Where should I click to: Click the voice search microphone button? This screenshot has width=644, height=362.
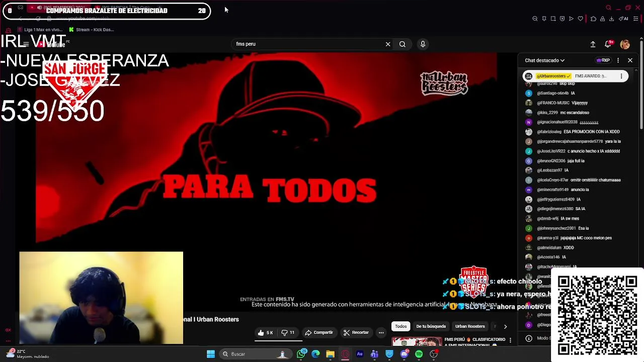pyautogui.click(x=423, y=44)
